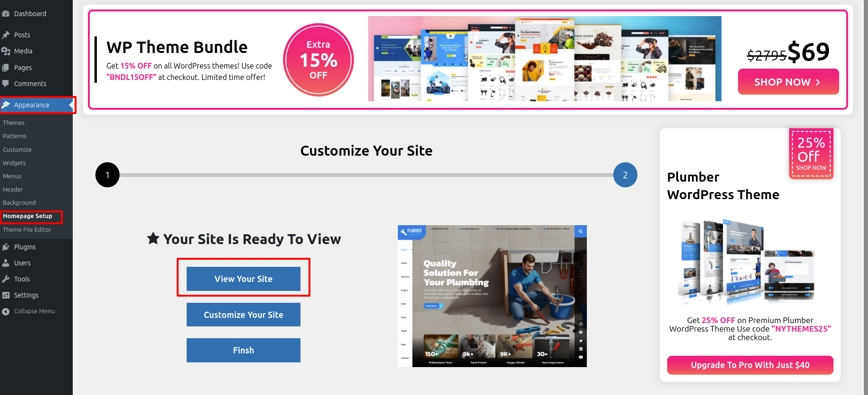The width and height of the screenshot is (868, 395).
Task: Open the Header submenu item
Action: point(13,189)
